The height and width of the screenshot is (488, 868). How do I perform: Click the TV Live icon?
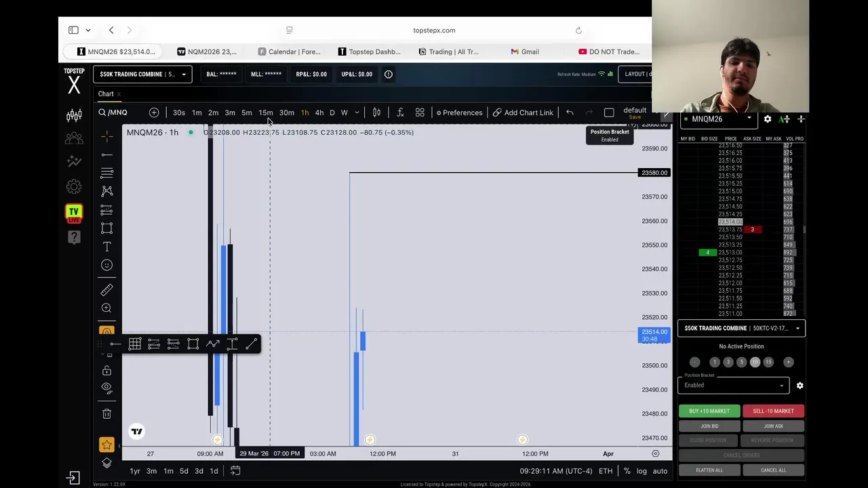[74, 213]
